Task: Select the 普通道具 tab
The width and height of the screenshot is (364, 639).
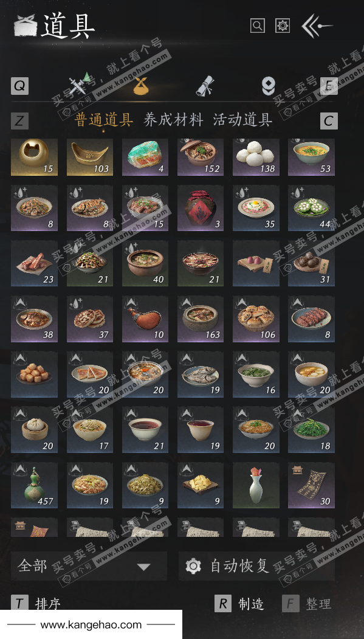Action: [x=104, y=120]
